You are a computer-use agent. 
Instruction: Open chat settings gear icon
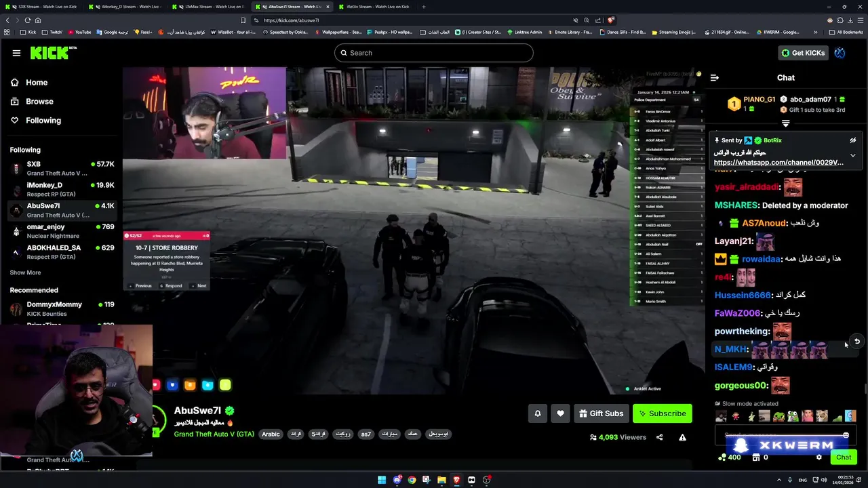click(819, 457)
